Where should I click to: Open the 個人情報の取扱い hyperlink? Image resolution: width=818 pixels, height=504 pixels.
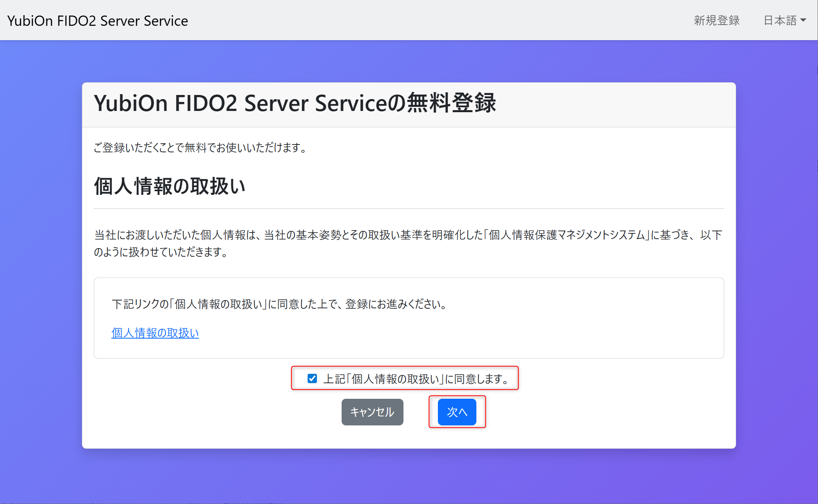pyautogui.click(x=155, y=332)
